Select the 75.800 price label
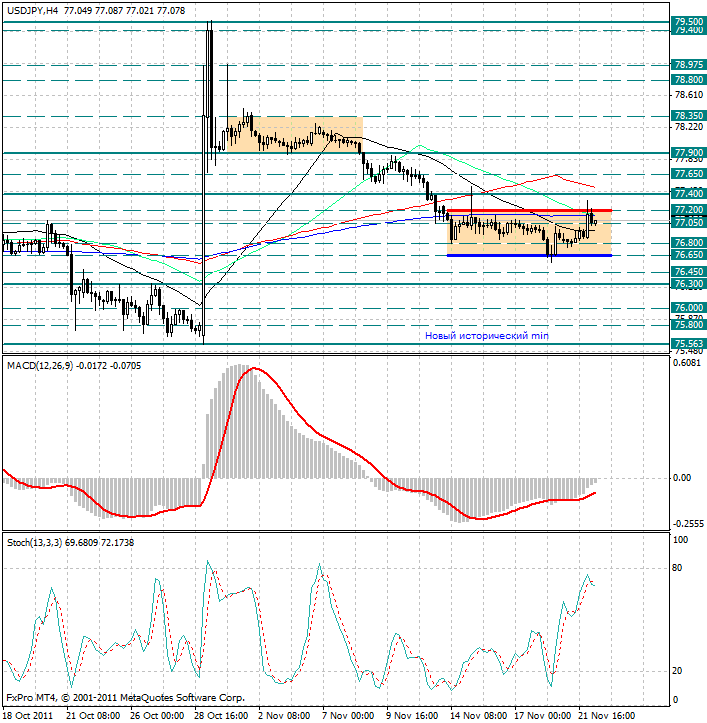The height and width of the screenshot is (723, 707). (x=689, y=325)
